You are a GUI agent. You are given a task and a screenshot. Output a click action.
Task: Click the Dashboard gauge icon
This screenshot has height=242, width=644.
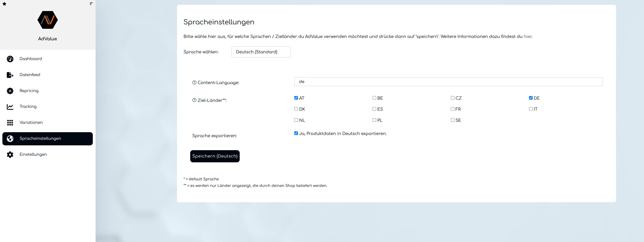(10, 59)
